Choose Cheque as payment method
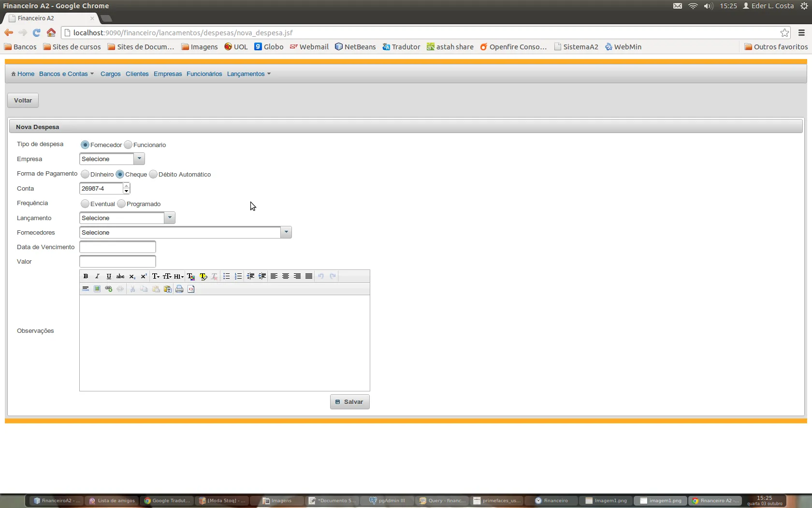 pos(120,174)
